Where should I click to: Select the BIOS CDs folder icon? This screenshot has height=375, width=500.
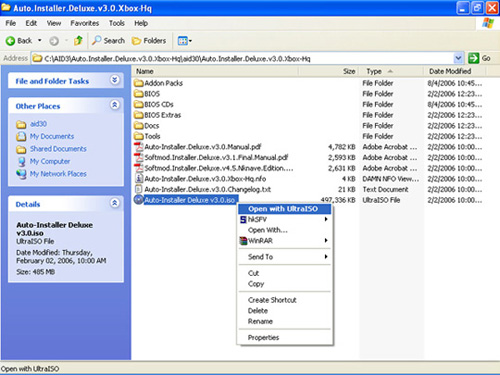(x=139, y=104)
